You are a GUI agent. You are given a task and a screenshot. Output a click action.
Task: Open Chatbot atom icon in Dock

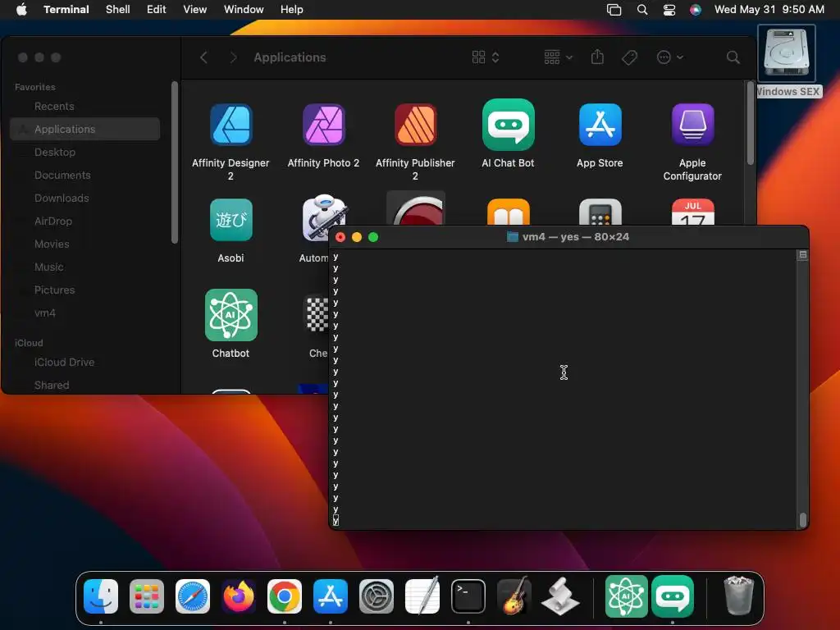coord(626,596)
